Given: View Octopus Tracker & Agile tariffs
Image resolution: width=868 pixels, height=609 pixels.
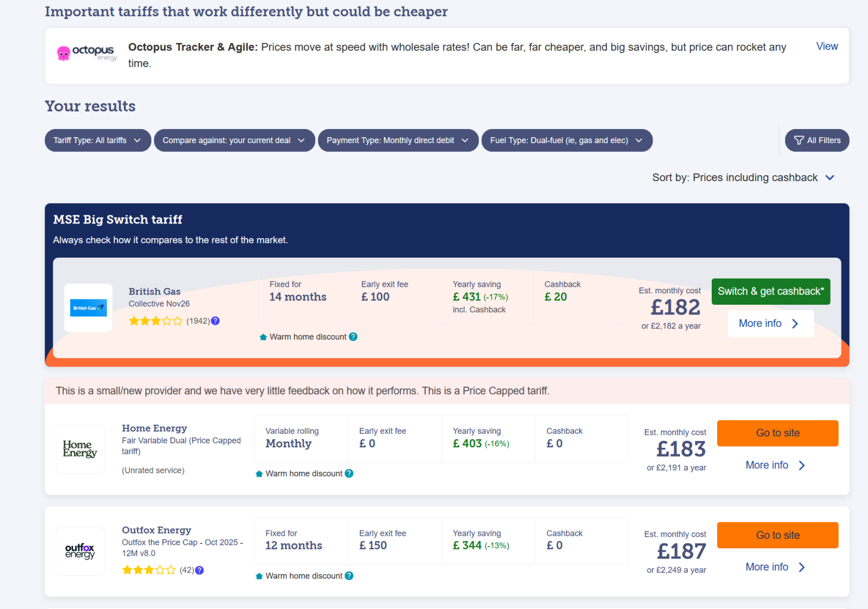Looking at the screenshot, I should coord(827,47).
